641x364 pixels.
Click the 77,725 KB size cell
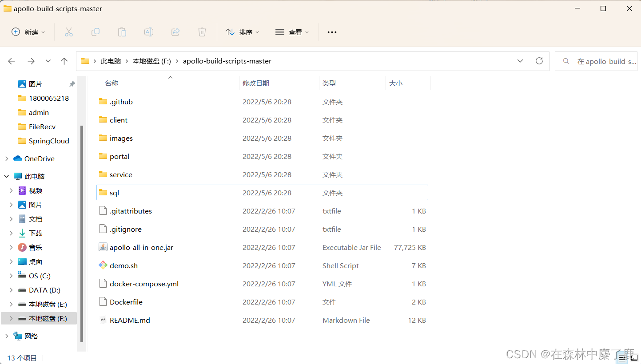(x=410, y=247)
